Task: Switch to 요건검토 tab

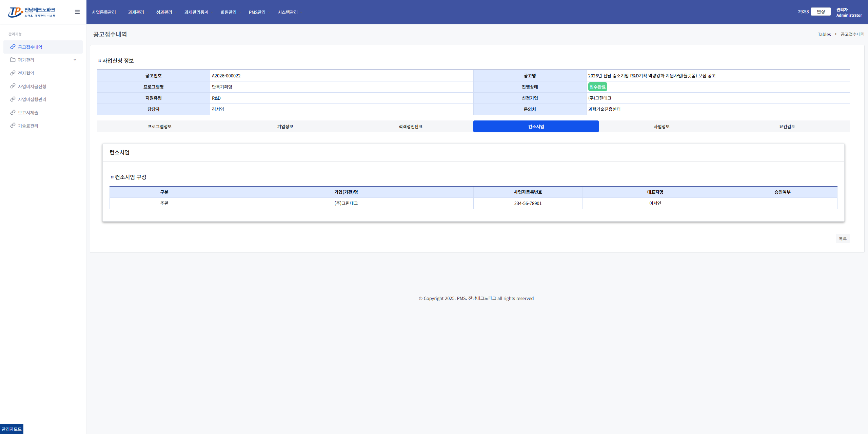Action: coord(787,127)
